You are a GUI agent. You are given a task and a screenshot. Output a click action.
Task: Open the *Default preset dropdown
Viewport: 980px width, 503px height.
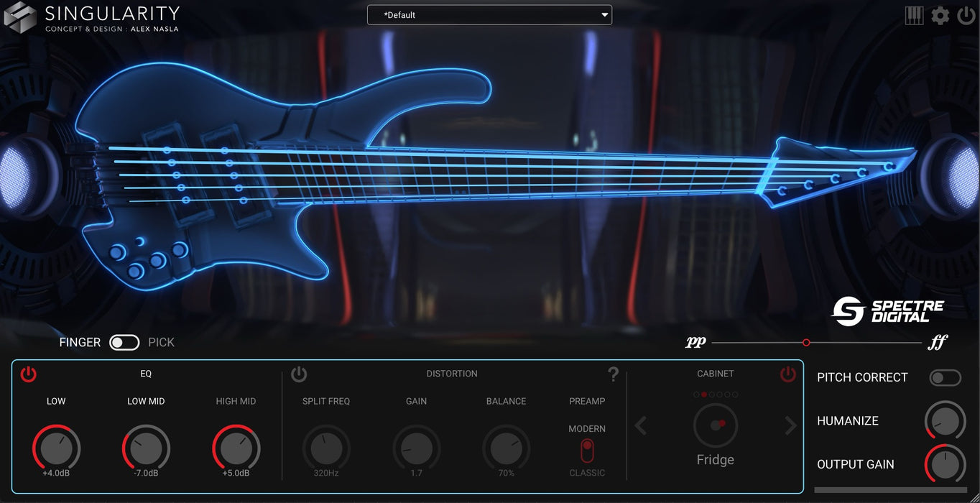489,14
